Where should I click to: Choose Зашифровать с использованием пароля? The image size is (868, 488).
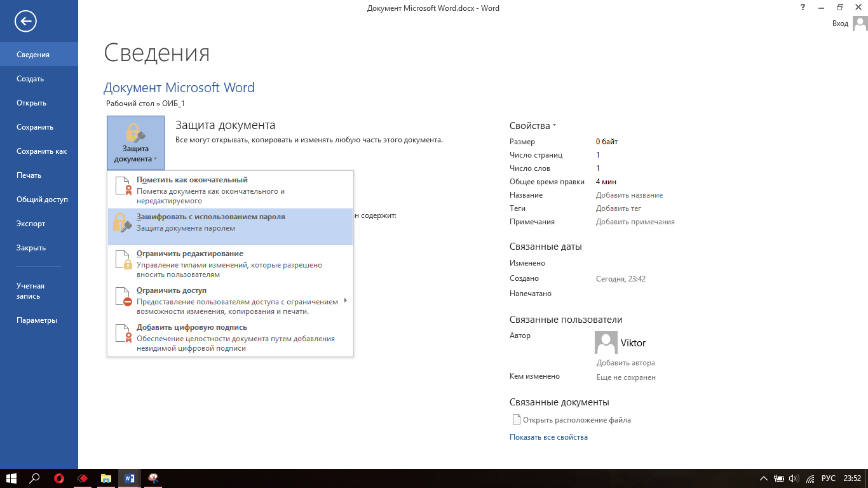(230, 227)
